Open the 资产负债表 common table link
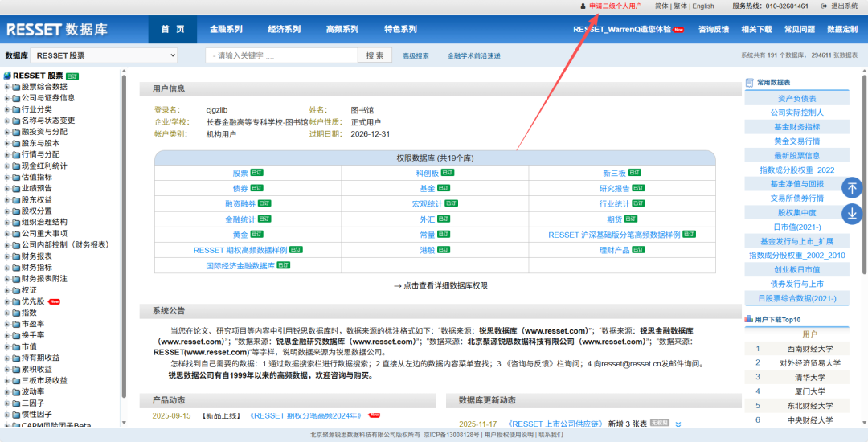Screen dimensions: 868x442 click(797, 99)
